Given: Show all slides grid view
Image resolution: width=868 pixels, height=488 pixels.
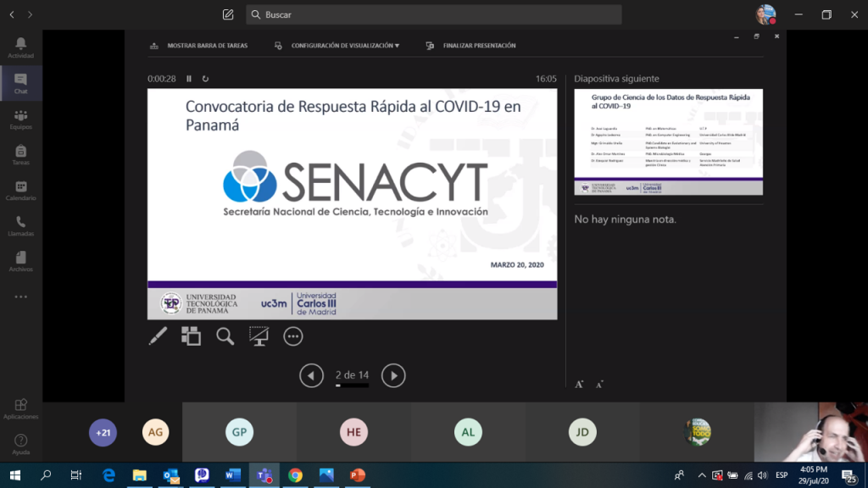Looking at the screenshot, I should [x=191, y=335].
